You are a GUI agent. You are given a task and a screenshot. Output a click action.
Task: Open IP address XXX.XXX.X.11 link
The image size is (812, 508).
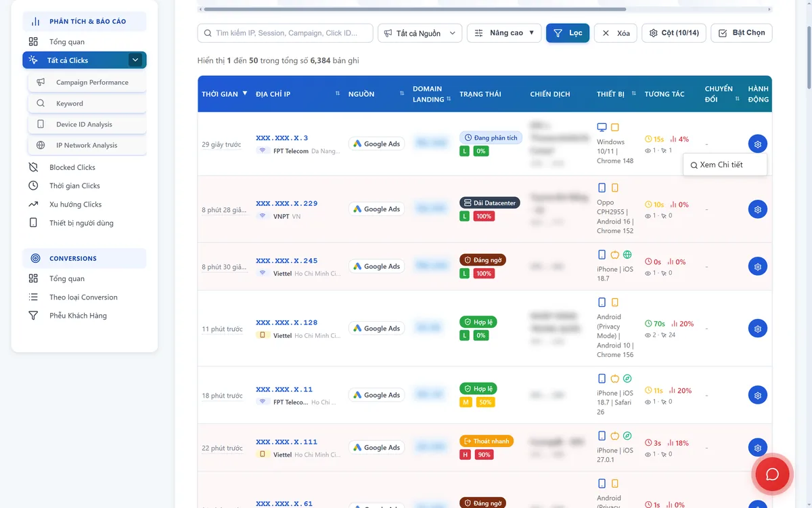[x=284, y=389]
